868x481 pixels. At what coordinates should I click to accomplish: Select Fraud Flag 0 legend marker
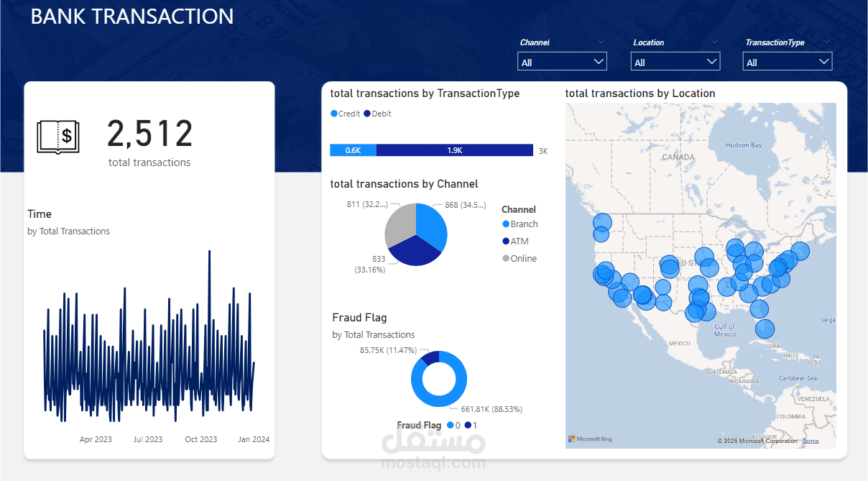(450, 426)
